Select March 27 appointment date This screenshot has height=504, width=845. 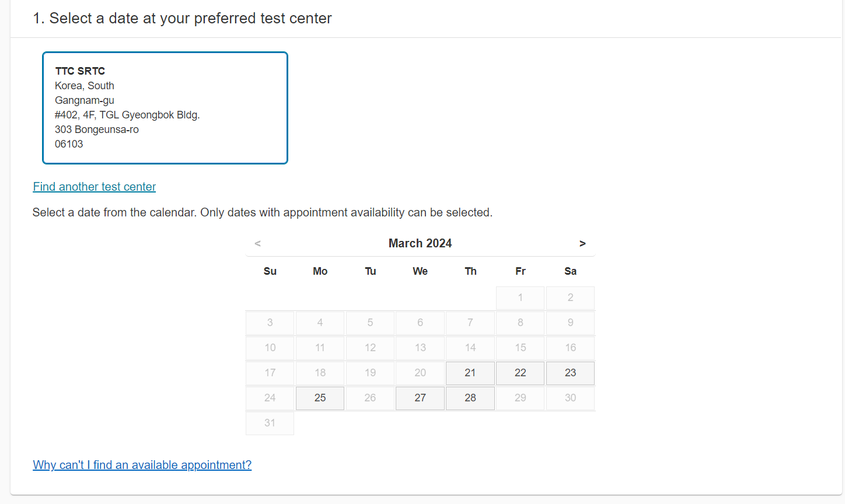click(x=420, y=398)
